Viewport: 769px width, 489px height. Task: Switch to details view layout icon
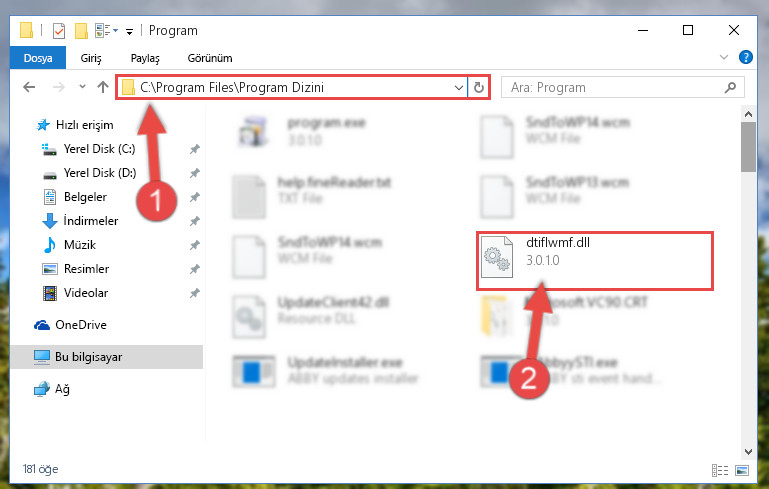click(x=720, y=470)
